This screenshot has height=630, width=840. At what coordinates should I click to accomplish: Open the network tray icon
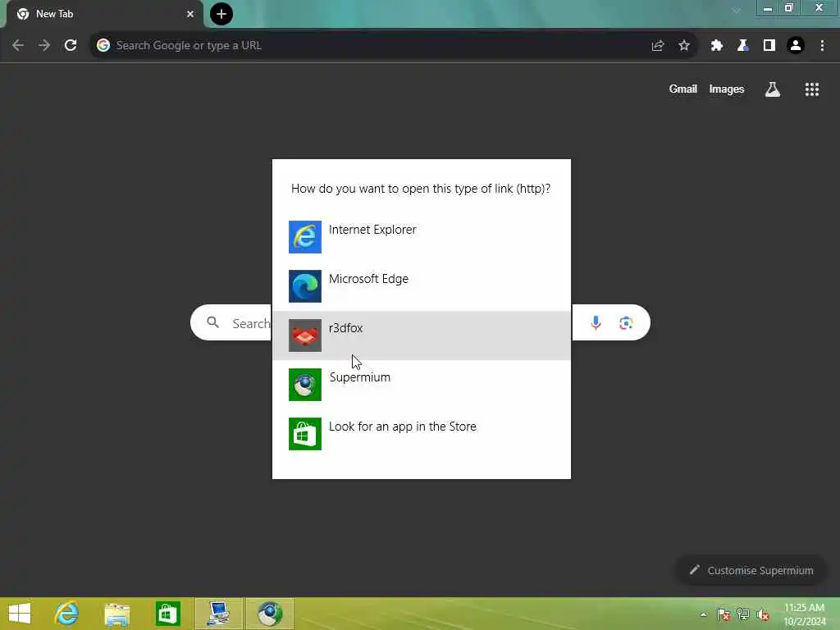tap(743, 614)
